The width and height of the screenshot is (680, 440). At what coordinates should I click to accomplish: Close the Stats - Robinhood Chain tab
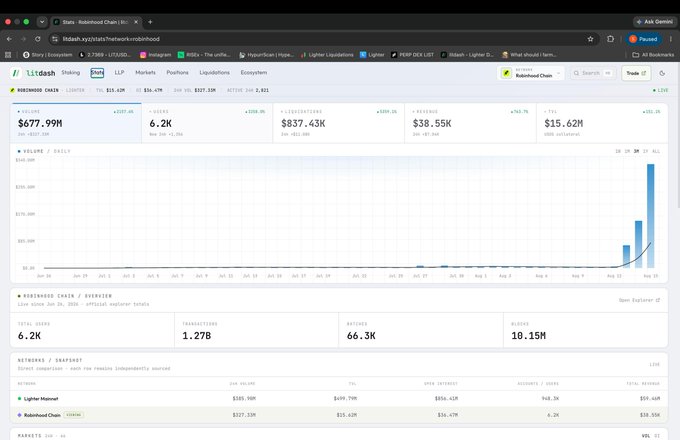tap(136, 22)
